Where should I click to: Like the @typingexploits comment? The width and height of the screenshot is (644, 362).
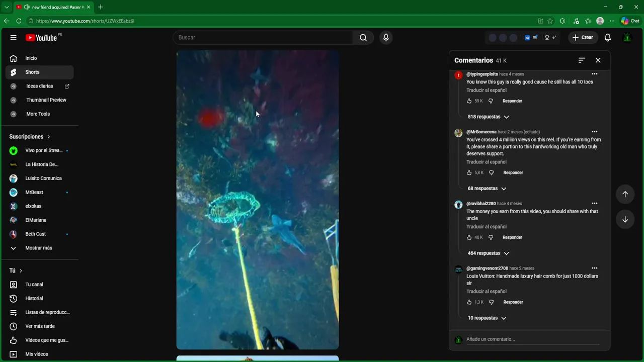[469, 101]
